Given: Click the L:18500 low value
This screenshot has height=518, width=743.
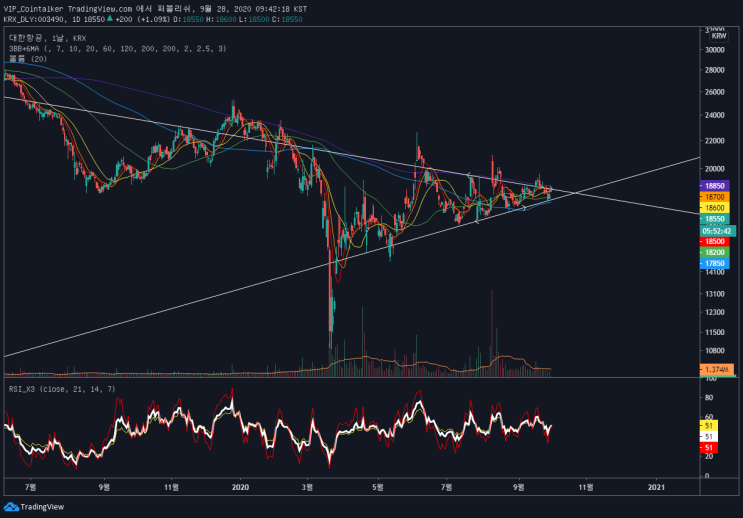Looking at the screenshot, I should point(254,19).
